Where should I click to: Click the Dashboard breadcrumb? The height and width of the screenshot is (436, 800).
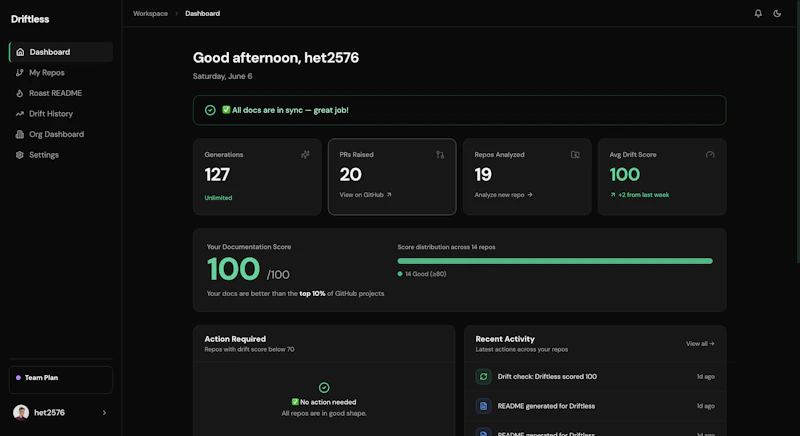[203, 14]
